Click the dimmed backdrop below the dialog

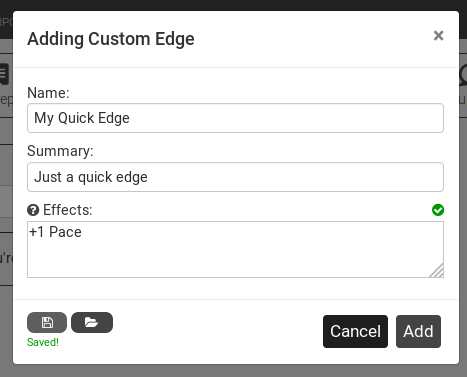click(233, 371)
